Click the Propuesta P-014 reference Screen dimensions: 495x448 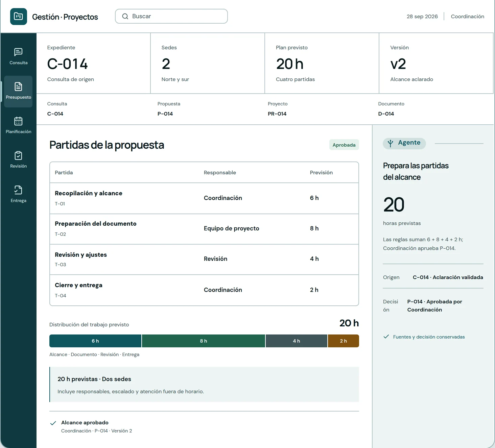click(x=169, y=109)
